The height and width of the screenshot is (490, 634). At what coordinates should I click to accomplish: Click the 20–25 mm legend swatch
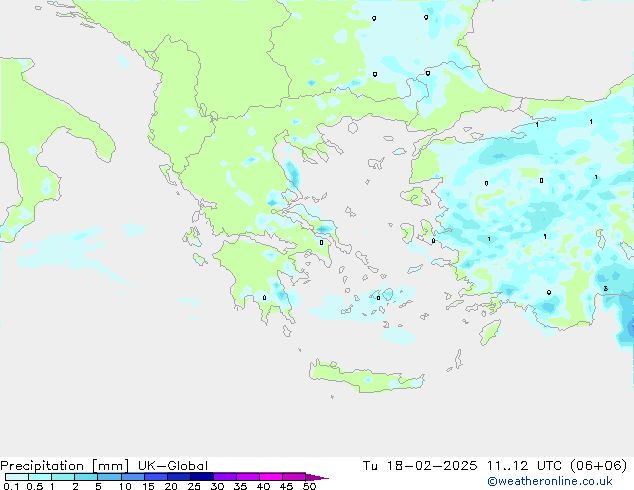(179, 477)
